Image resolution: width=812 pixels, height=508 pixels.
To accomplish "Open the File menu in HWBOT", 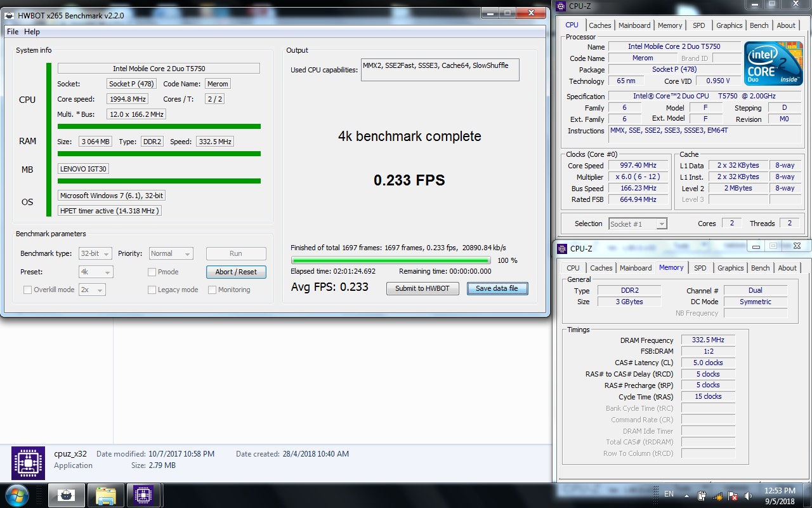I will click(13, 32).
